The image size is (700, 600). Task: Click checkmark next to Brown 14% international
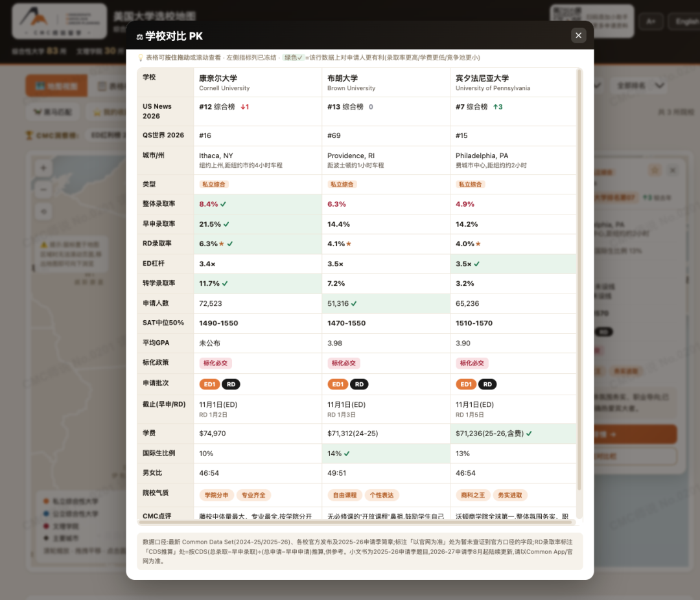347,454
